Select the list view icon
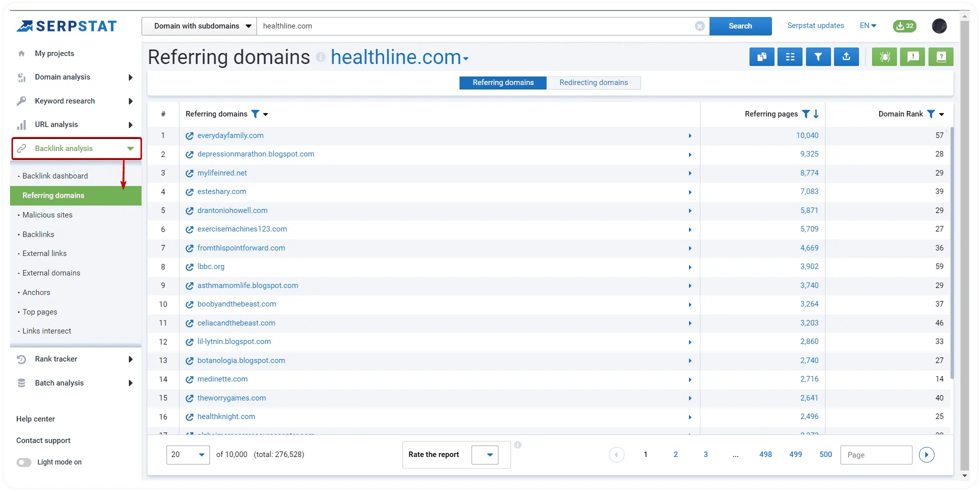This screenshot has width=980, height=491. [x=789, y=56]
